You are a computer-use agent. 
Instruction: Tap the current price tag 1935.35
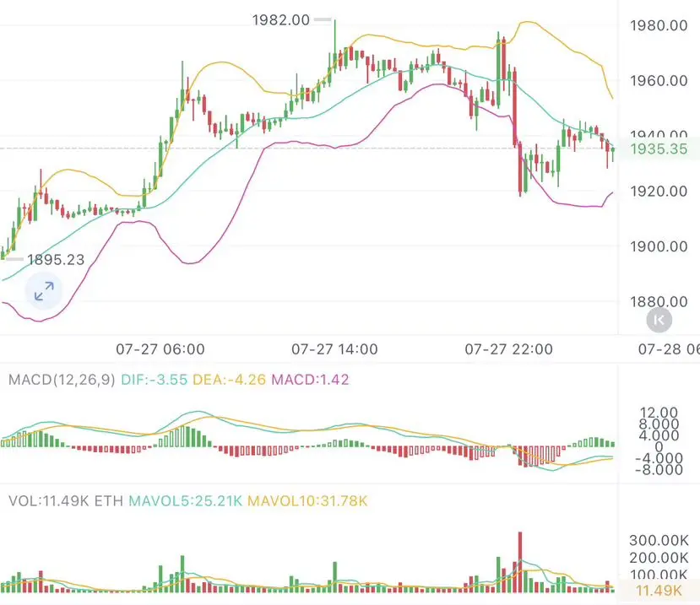coord(659,149)
